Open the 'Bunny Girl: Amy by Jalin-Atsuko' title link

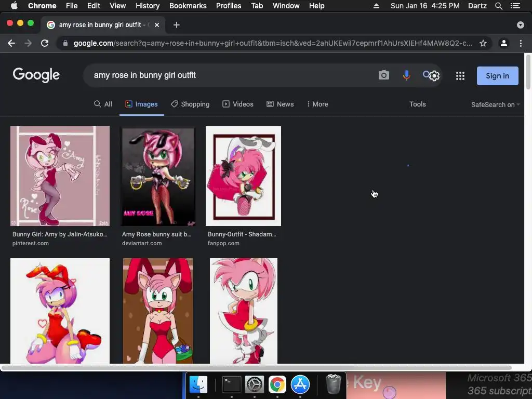click(60, 234)
